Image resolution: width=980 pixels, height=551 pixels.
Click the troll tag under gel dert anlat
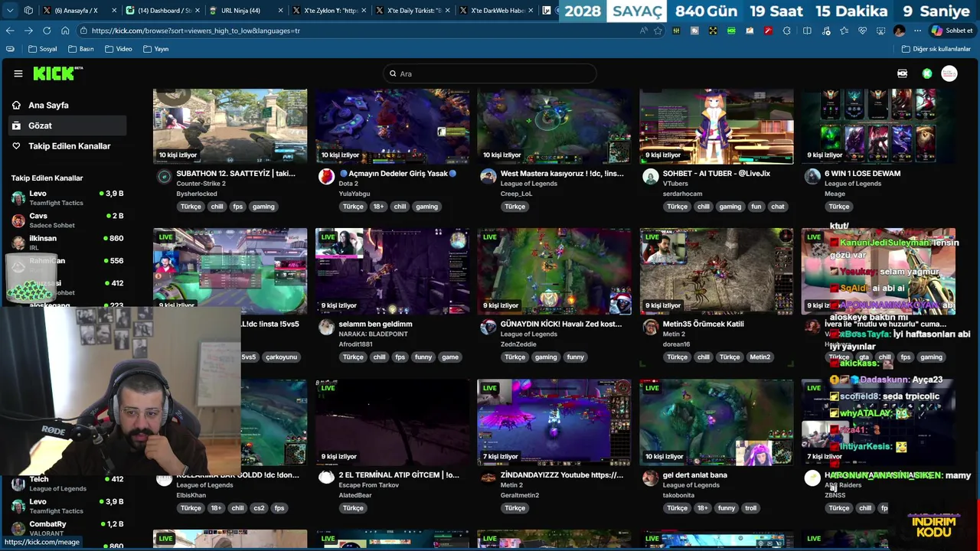click(x=750, y=508)
